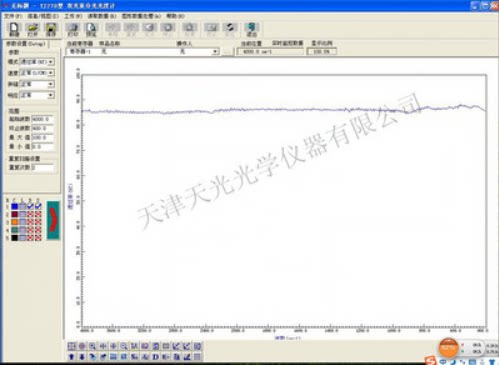Click the Save floppy disk icon
The image size is (499, 365).
click(51, 29)
